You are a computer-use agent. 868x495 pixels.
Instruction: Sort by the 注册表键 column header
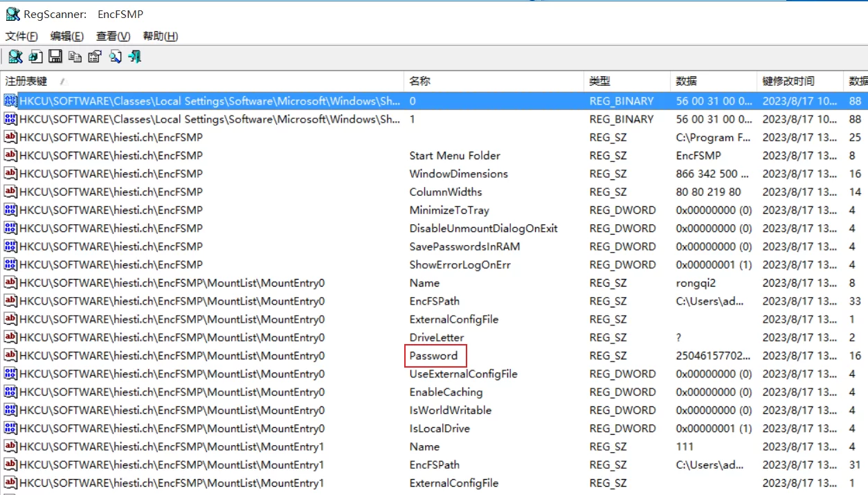click(26, 81)
